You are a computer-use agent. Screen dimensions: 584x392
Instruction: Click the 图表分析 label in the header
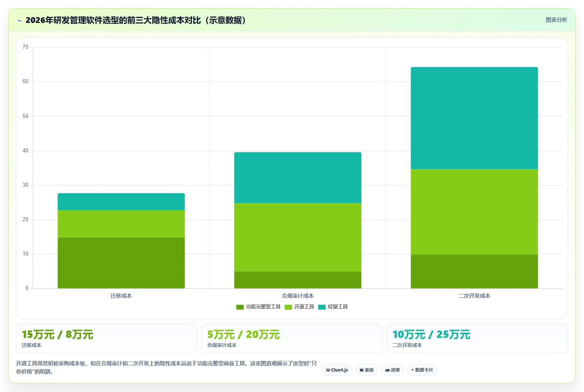coord(556,20)
